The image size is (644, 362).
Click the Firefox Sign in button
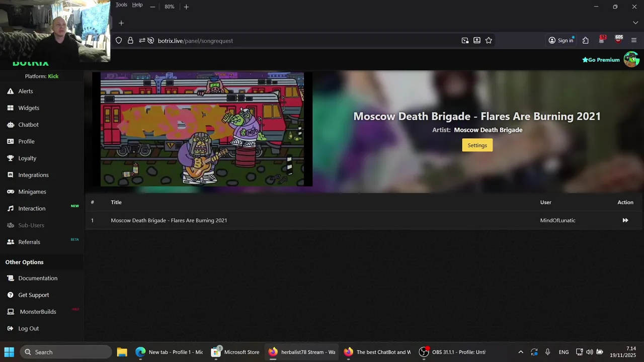561,40
